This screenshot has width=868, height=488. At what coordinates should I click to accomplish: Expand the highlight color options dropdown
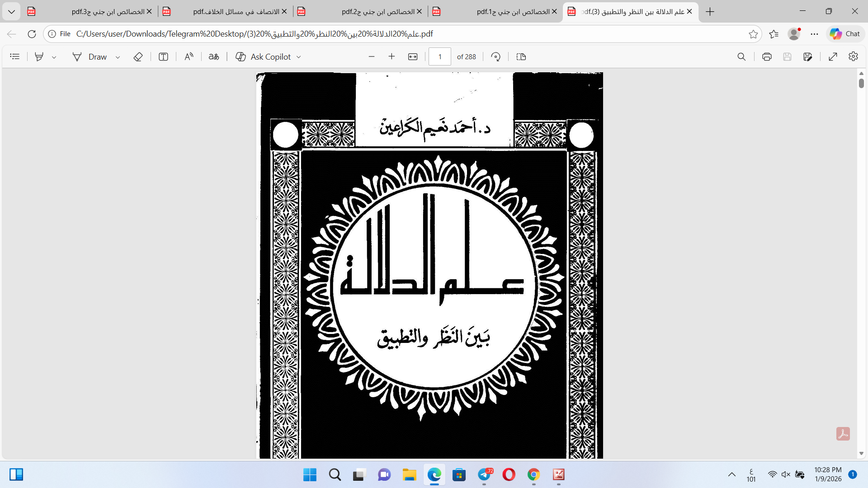pyautogui.click(x=54, y=57)
